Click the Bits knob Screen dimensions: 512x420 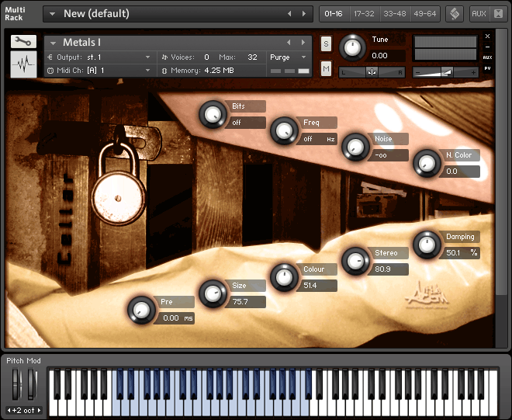click(x=213, y=114)
